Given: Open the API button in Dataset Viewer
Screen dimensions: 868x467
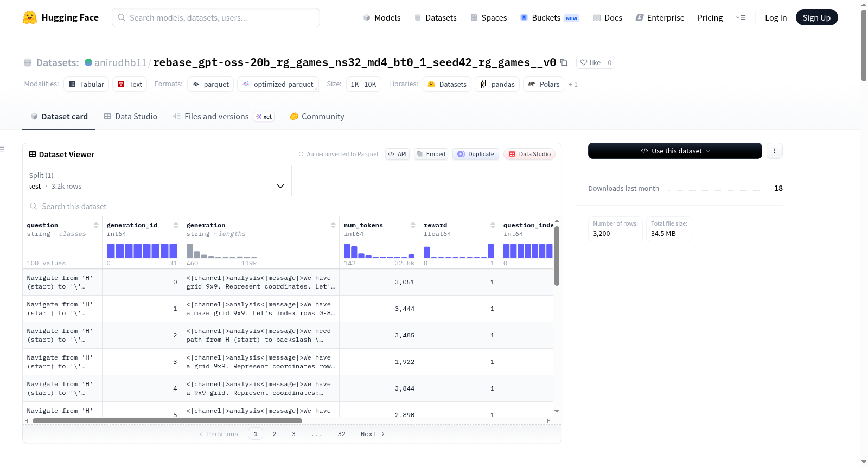Looking at the screenshot, I should tap(397, 154).
